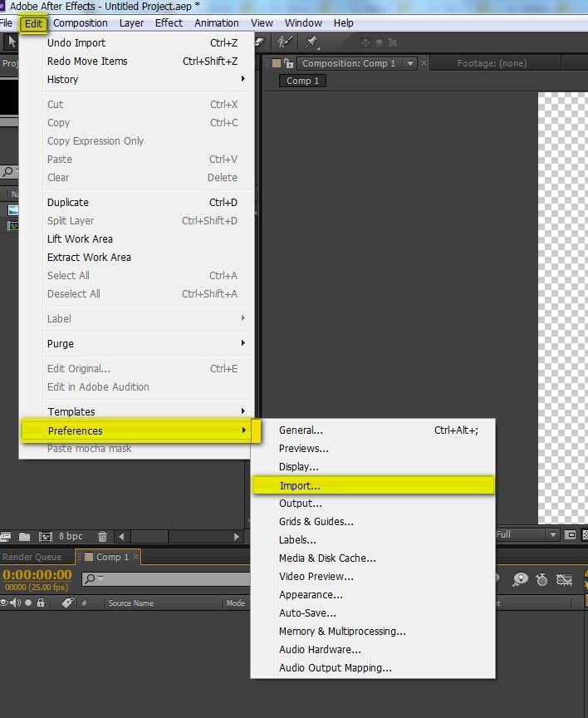
Task: Click the current time 0:00:00:00 display
Action: pos(37,574)
